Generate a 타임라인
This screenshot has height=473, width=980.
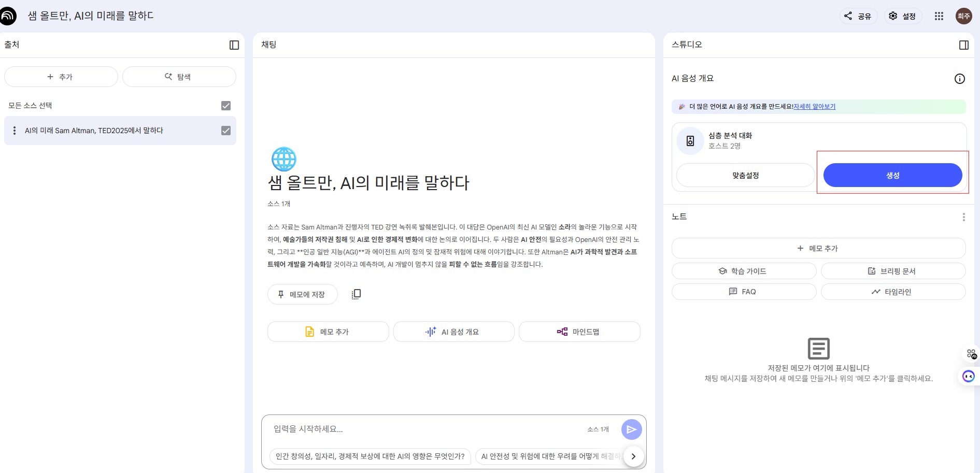pos(893,292)
